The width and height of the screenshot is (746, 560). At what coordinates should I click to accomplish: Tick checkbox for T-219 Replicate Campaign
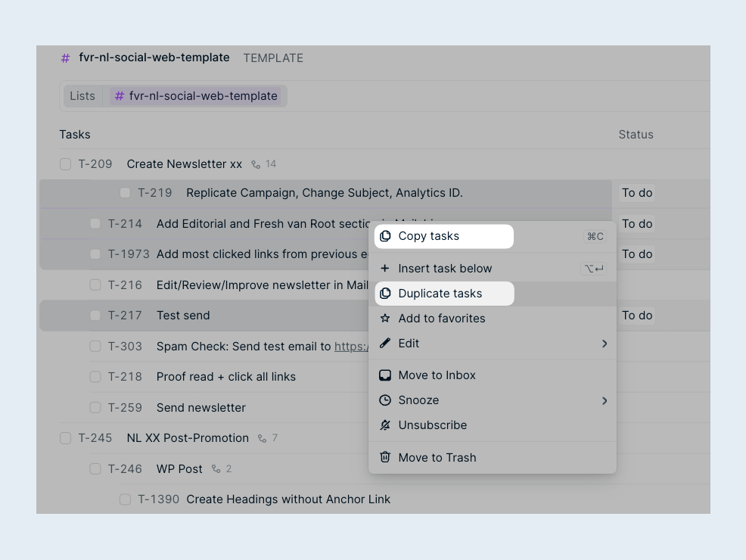click(x=125, y=193)
